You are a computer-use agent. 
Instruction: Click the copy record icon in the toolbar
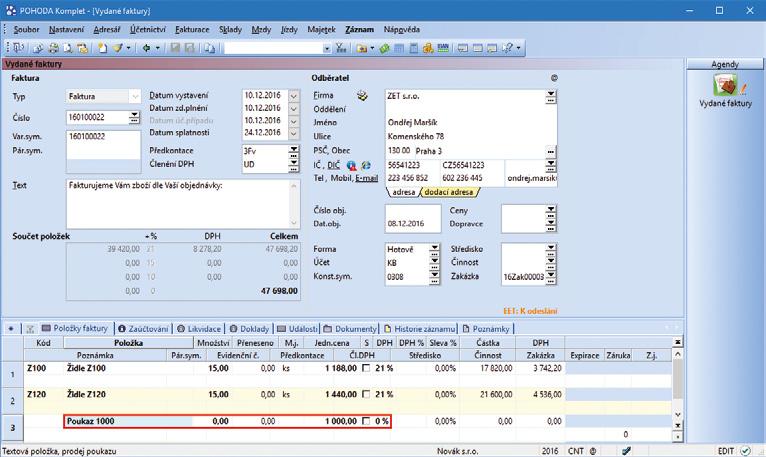pos(209,48)
